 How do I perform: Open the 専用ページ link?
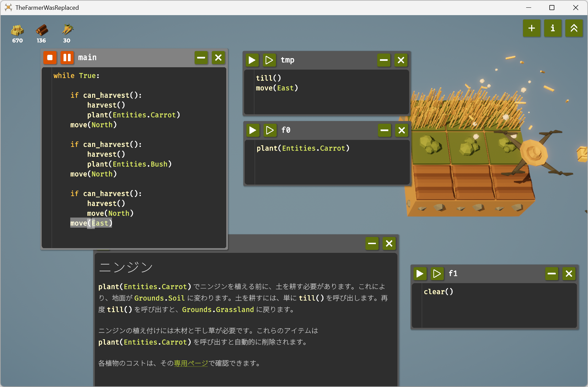[191, 363]
